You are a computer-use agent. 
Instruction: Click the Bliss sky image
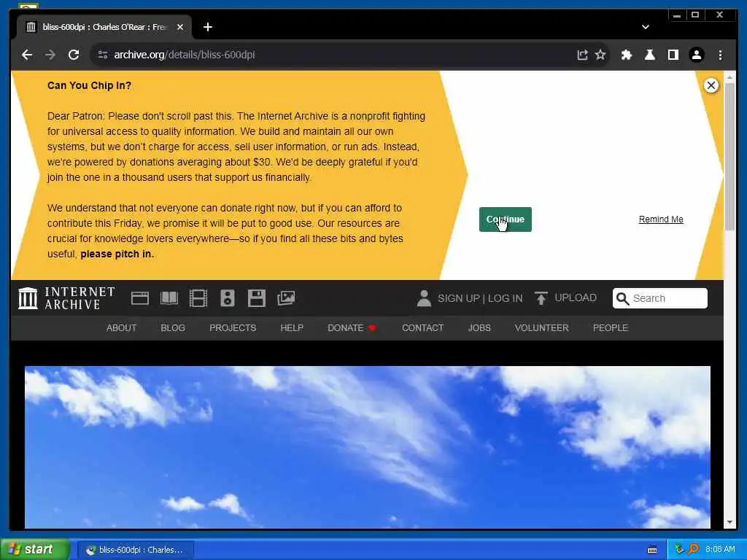tap(368, 447)
